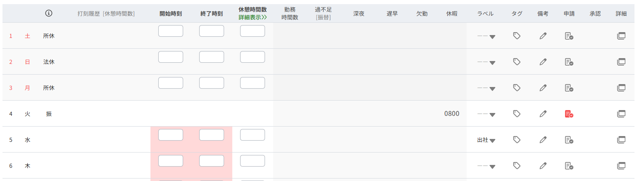Click break time field for day 2

pyautogui.click(x=253, y=57)
